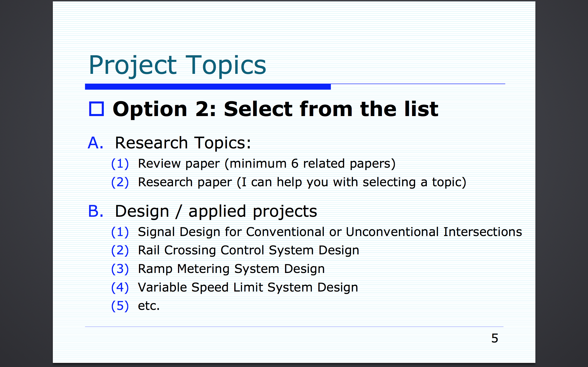Click the thick blue bar under title
The width and height of the screenshot is (588, 367).
click(208, 87)
